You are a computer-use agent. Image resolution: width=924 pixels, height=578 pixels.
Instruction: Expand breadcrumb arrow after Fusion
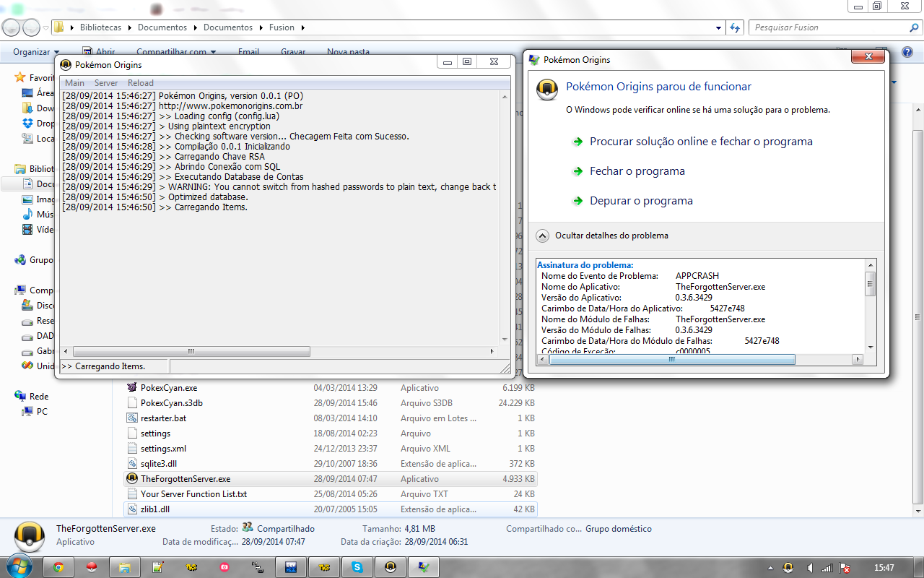[x=303, y=27]
